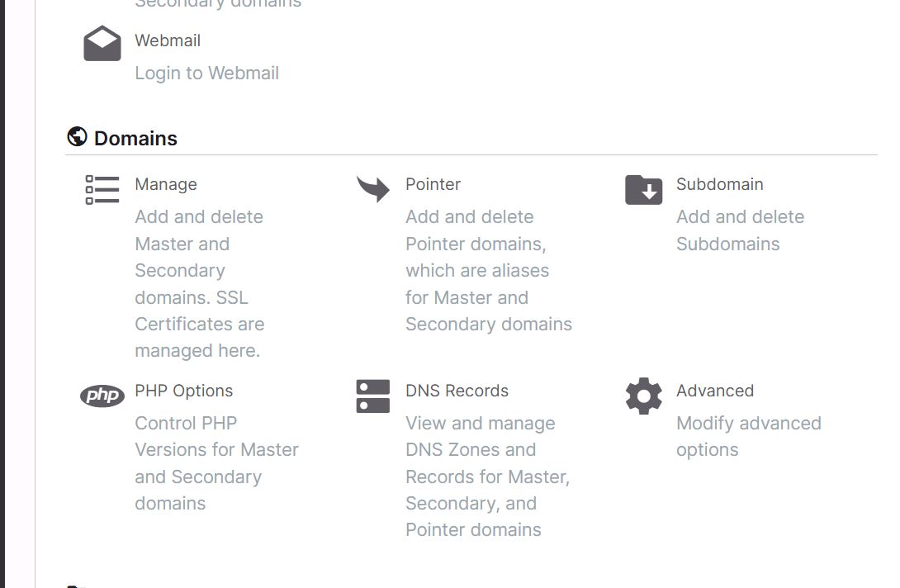Click the Domains globe icon
The width and height of the screenshot is (900, 588).
tap(77, 136)
